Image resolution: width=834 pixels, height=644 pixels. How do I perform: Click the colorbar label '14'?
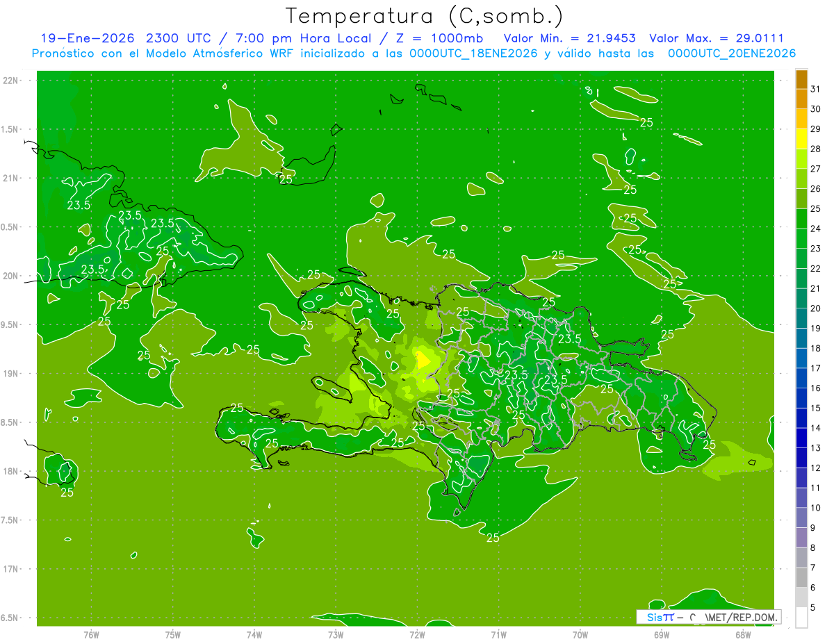pyautogui.click(x=815, y=429)
